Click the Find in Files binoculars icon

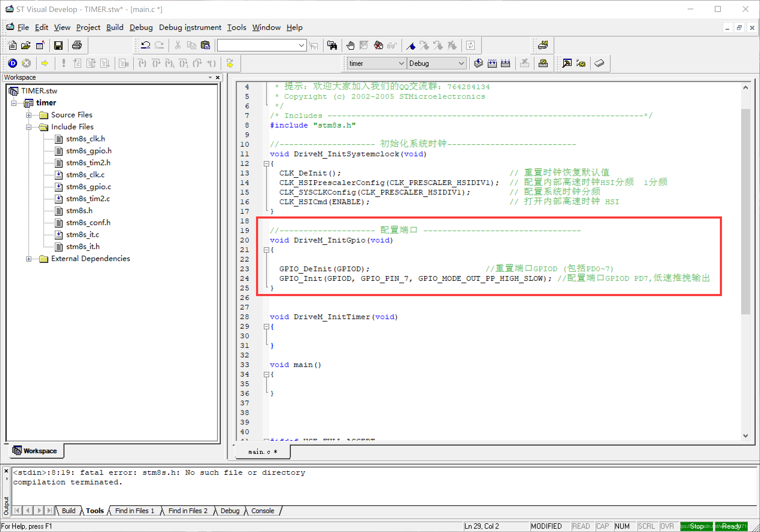pyautogui.click(x=332, y=45)
